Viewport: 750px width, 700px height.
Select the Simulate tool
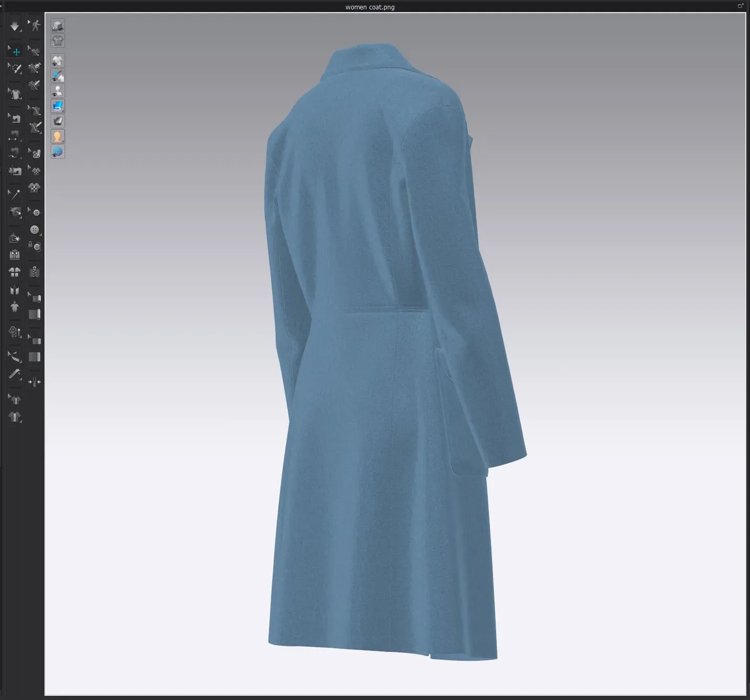tap(15, 27)
